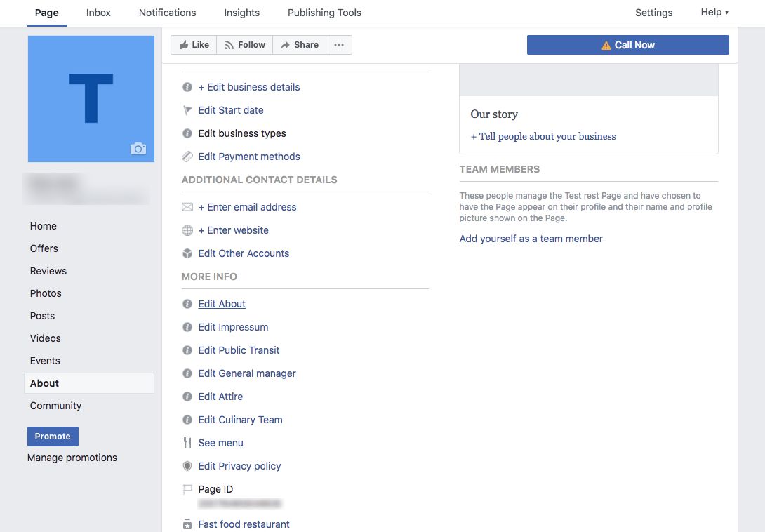Open the Notifications tab
The height and width of the screenshot is (532, 765).
tap(167, 13)
